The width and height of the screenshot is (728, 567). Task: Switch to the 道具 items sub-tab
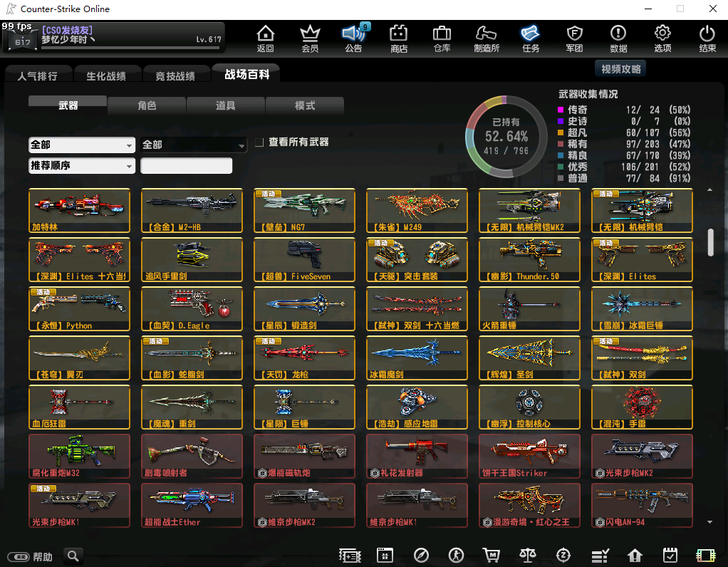pos(226,105)
